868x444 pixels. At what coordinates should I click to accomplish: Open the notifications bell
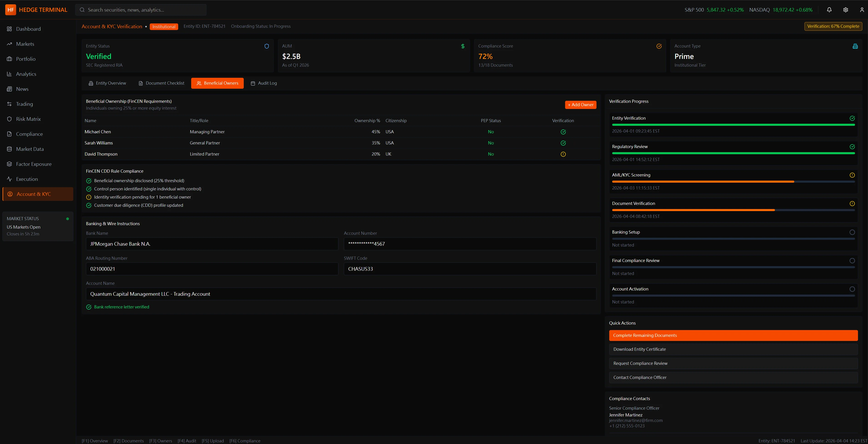(829, 10)
